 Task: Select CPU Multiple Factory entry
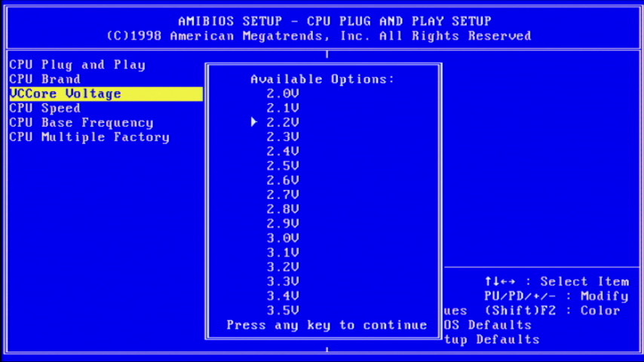click(89, 137)
